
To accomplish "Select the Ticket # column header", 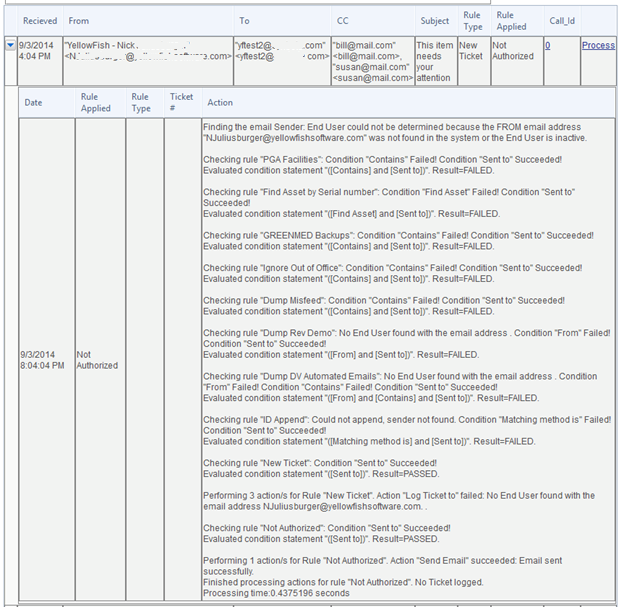I will [x=181, y=102].
